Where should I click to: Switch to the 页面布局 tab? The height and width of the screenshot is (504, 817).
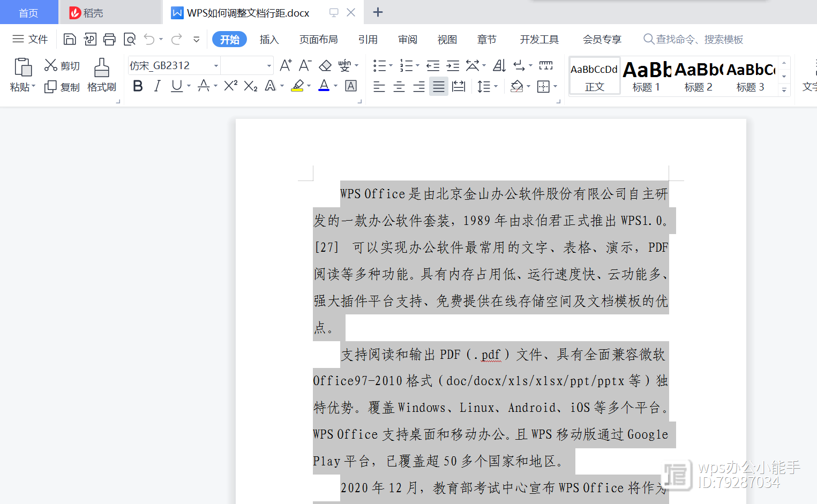point(318,39)
